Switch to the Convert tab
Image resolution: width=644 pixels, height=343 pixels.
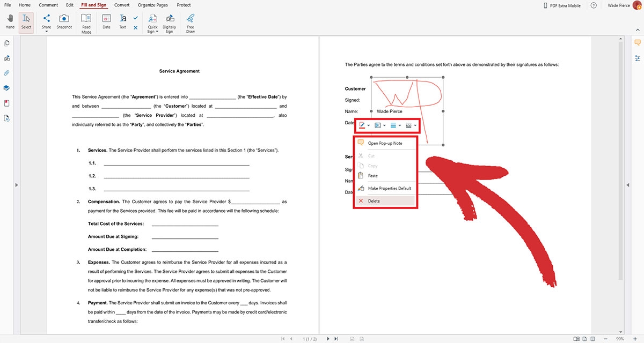[122, 5]
